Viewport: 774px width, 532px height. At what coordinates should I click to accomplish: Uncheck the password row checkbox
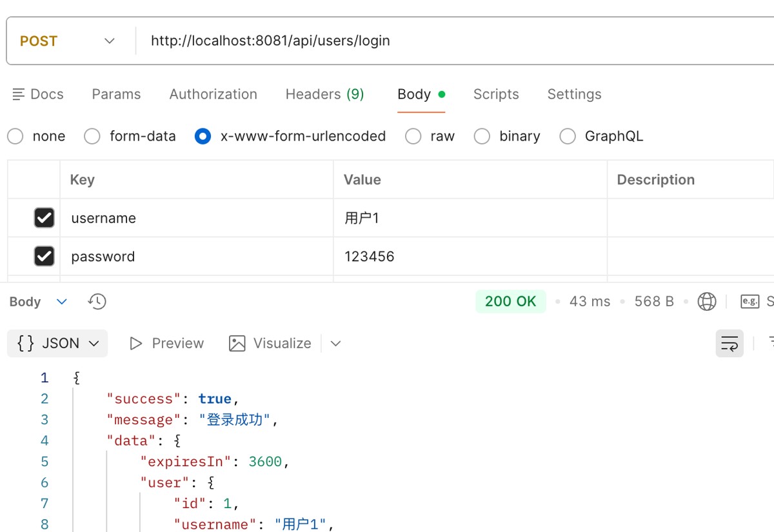point(44,256)
